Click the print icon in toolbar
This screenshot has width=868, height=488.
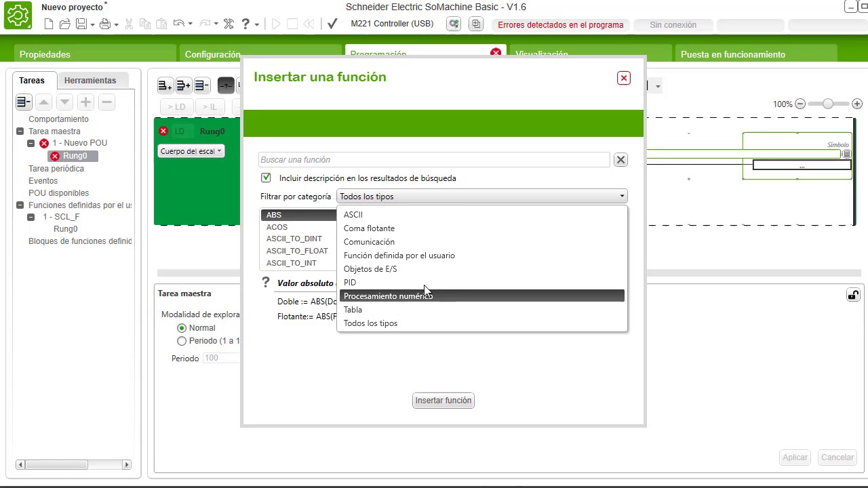point(104,24)
